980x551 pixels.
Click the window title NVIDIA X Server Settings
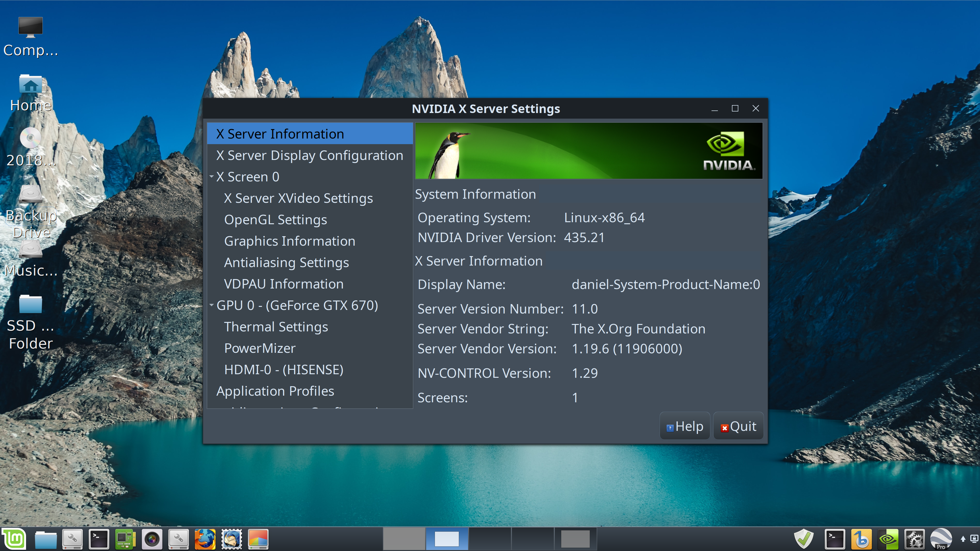pos(486,109)
